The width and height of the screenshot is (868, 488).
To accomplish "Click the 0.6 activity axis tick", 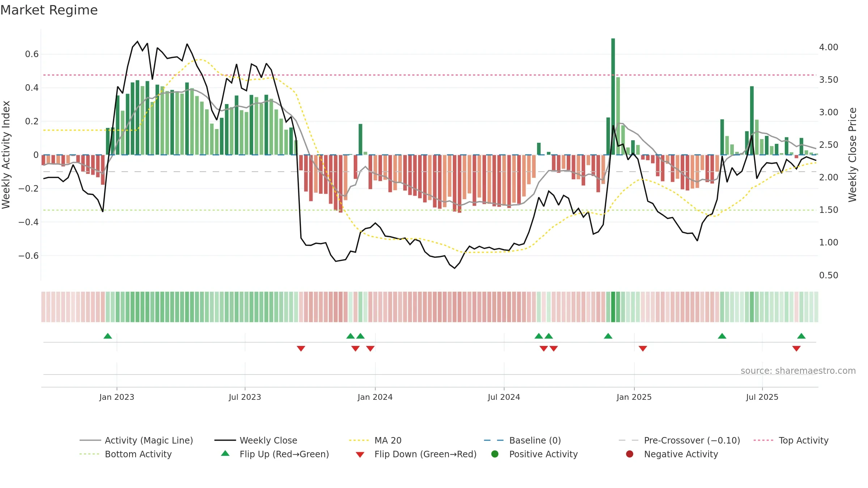I will pyautogui.click(x=32, y=54).
